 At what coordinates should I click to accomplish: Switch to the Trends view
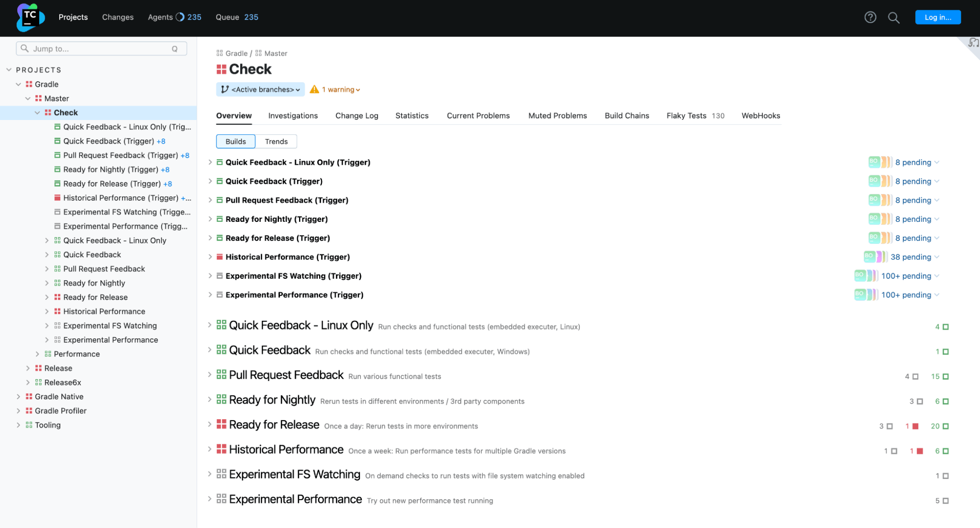276,141
